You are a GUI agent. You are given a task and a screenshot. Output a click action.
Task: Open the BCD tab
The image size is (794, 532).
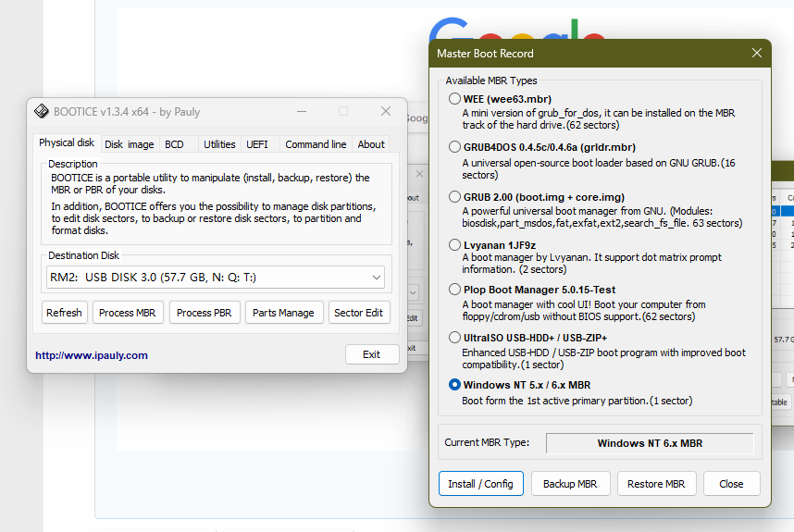[174, 144]
